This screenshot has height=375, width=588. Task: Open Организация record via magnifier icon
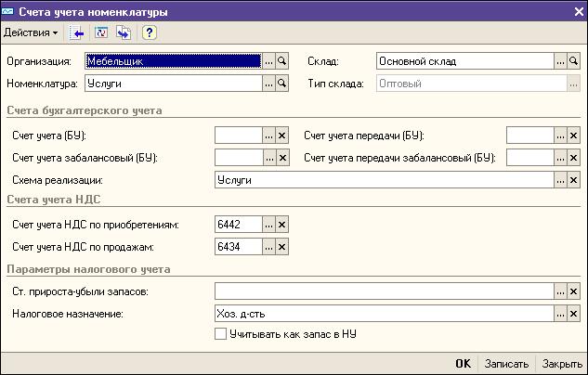[282, 61]
